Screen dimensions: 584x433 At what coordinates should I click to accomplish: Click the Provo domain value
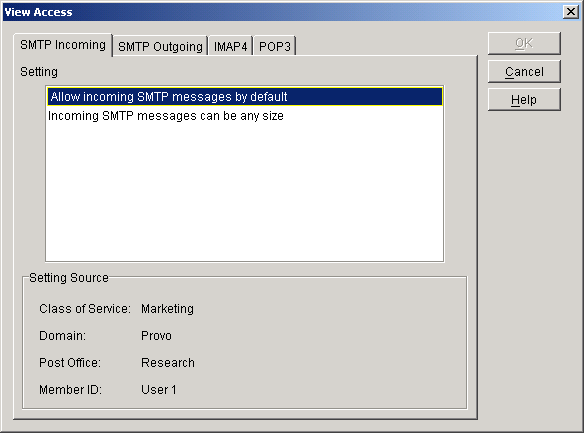[156, 336]
